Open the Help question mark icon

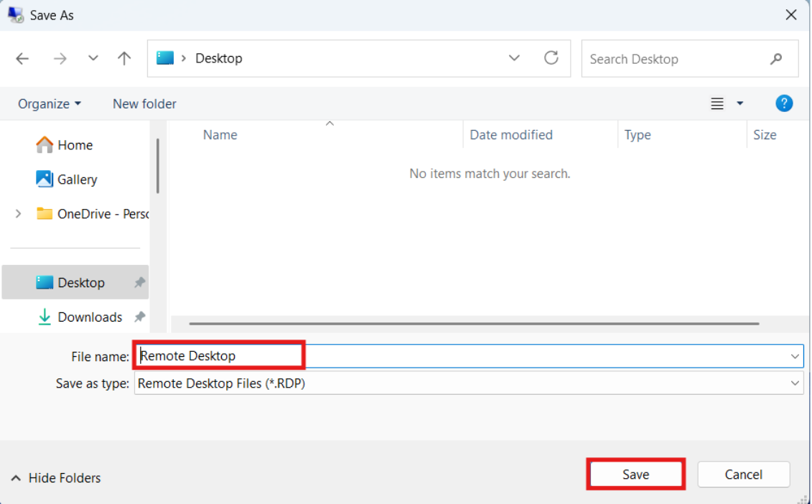pos(784,103)
